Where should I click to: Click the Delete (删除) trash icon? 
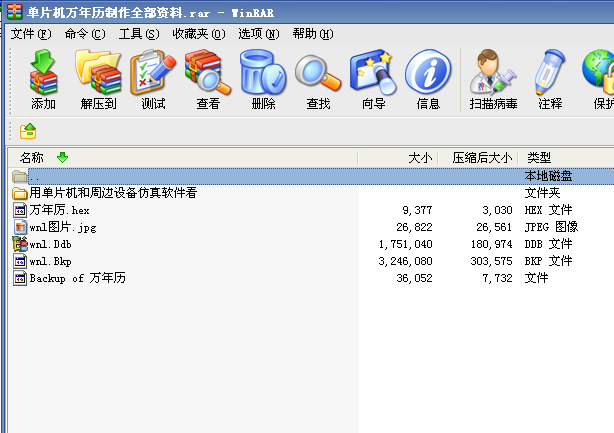(263, 72)
